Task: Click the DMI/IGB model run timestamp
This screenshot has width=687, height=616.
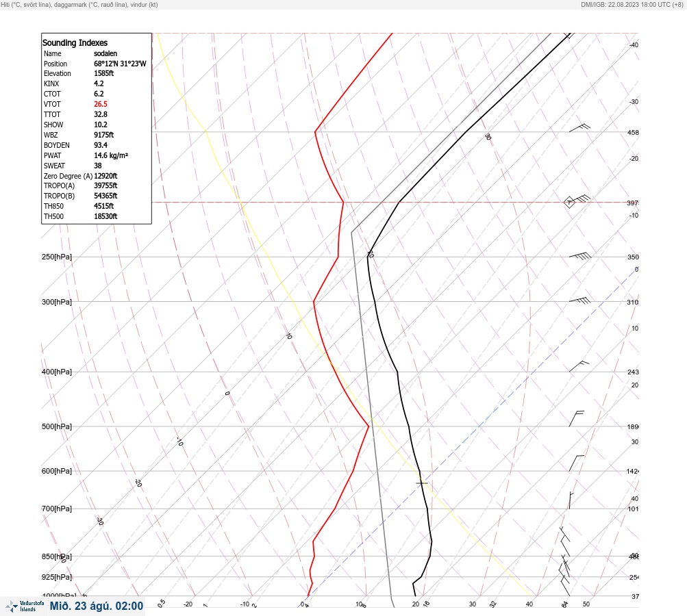Action: tap(632, 5)
